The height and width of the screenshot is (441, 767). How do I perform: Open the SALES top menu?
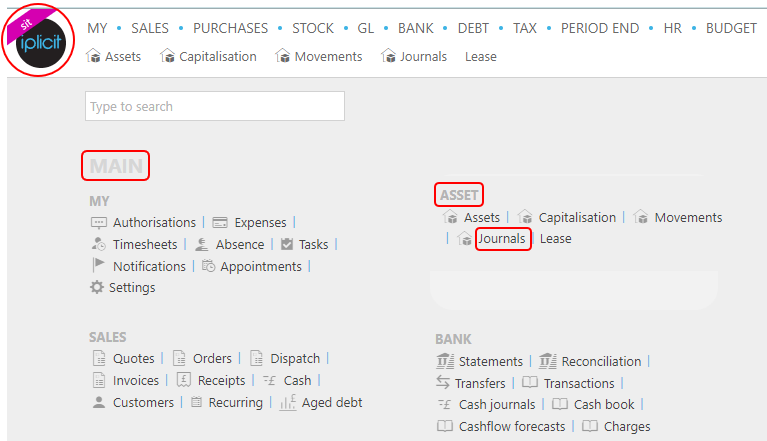pos(150,28)
